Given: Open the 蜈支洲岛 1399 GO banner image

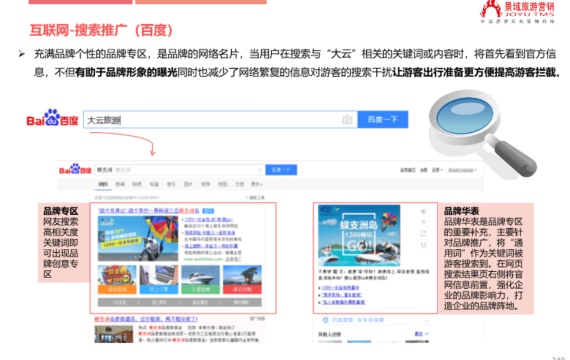Looking at the screenshot, I should click(359, 235).
